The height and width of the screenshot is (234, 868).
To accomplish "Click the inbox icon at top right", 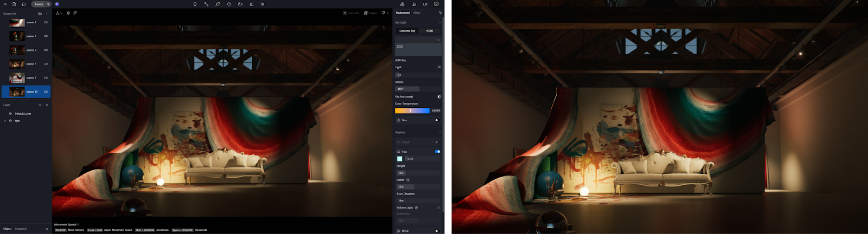I will [437, 4].
